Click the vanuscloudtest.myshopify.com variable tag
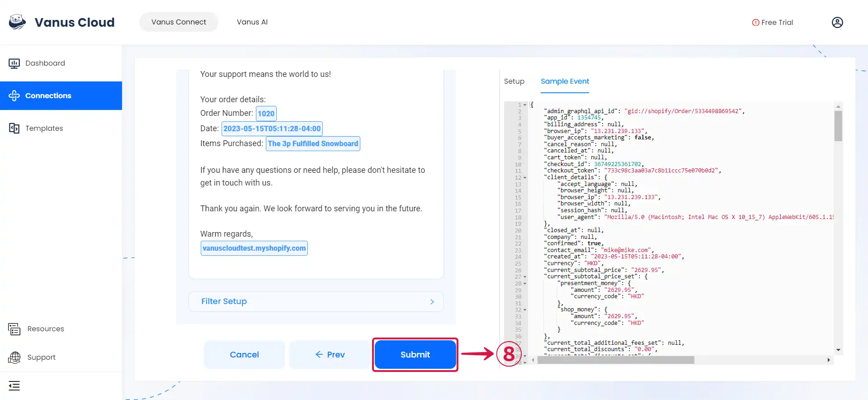 (x=254, y=248)
